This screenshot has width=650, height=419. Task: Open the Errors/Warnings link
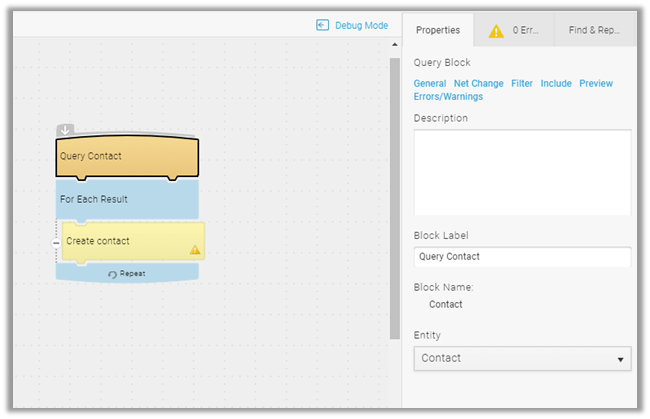[x=448, y=97]
